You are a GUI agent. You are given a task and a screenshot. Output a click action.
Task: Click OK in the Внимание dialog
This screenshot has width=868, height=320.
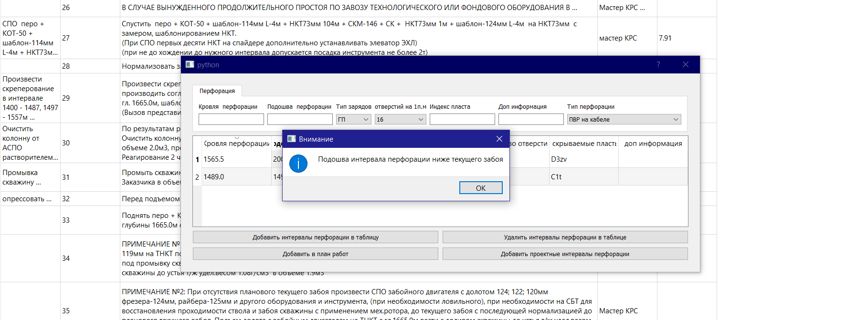coord(481,188)
